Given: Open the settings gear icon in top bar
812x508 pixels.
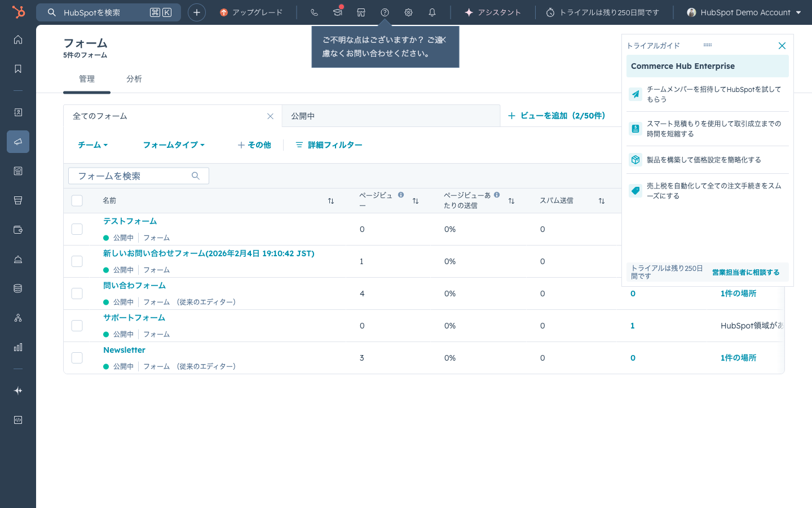Looking at the screenshot, I should coord(408,12).
